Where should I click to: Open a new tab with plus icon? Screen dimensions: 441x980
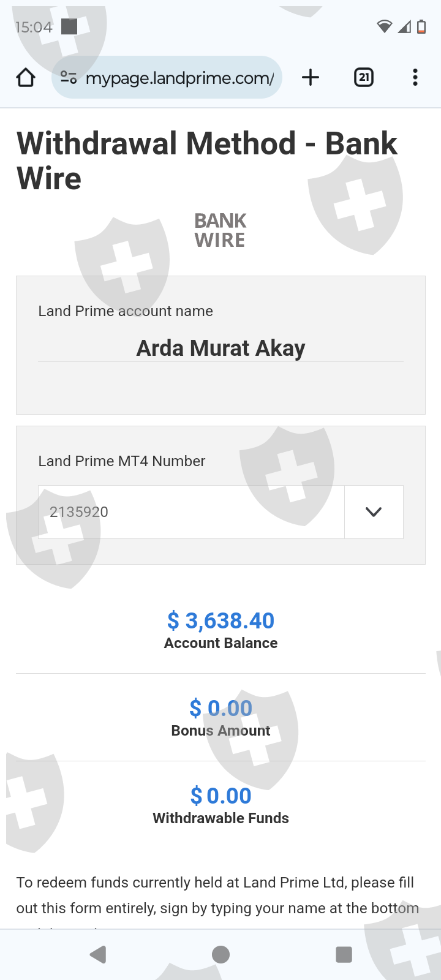pyautogui.click(x=311, y=77)
